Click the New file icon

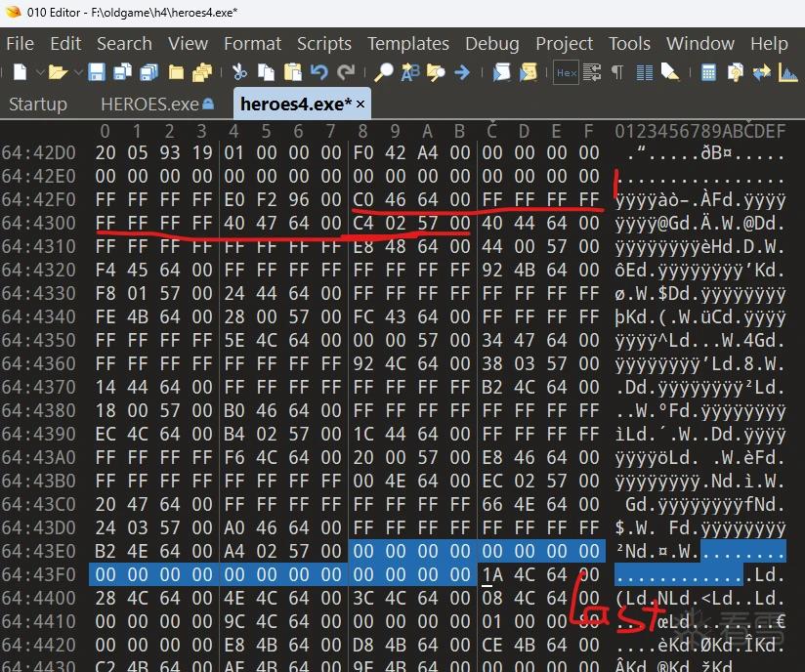pyautogui.click(x=20, y=72)
